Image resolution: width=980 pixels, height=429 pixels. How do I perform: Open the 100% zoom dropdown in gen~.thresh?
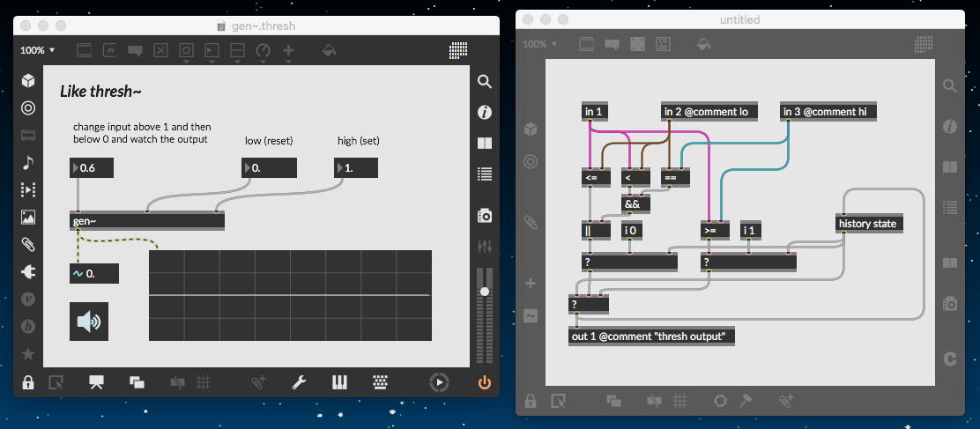click(x=38, y=50)
